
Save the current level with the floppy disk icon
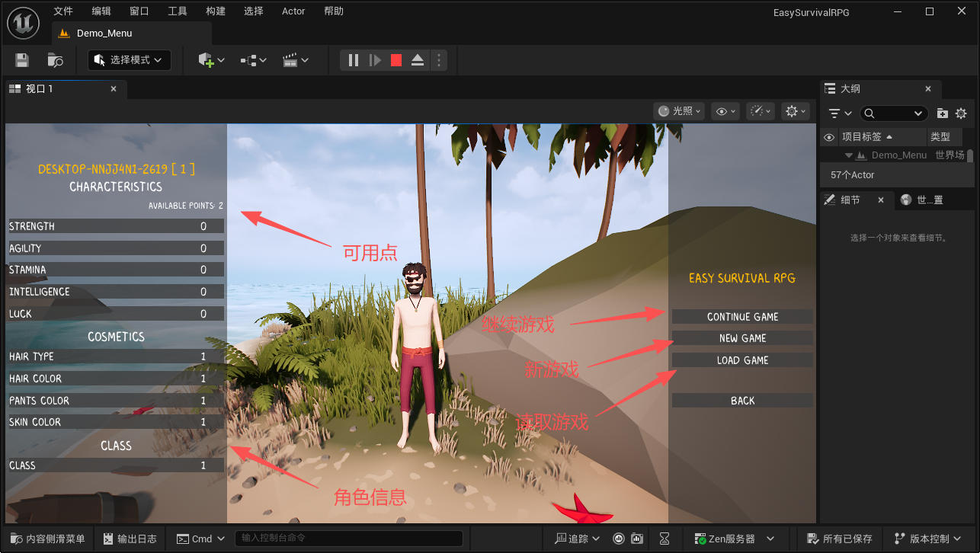22,60
